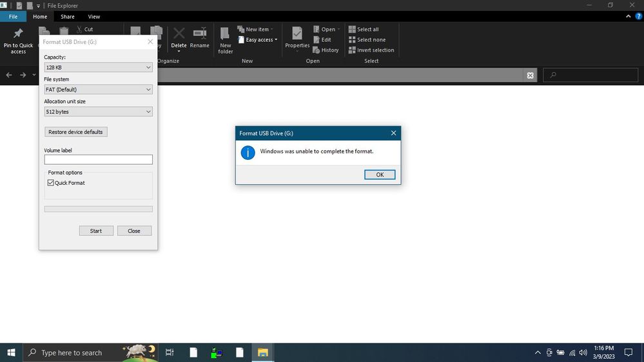Click the battery tray icon
Viewport: 644px width, 362px height.
(561, 352)
